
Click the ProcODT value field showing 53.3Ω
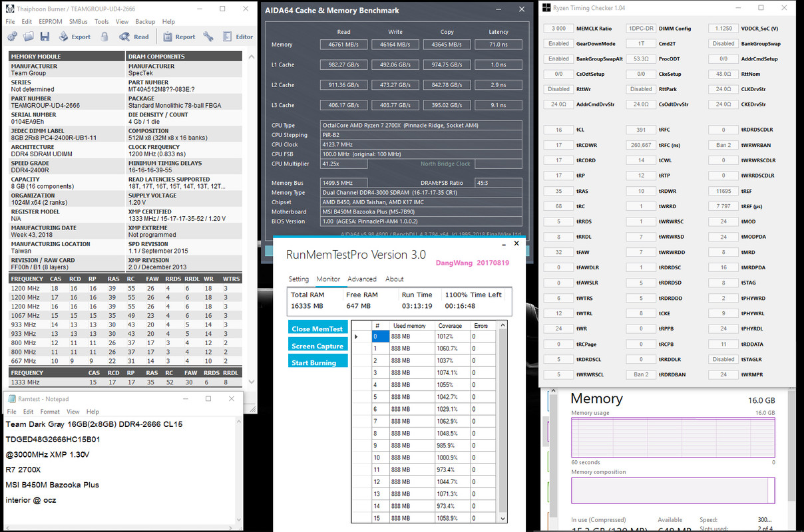click(641, 59)
